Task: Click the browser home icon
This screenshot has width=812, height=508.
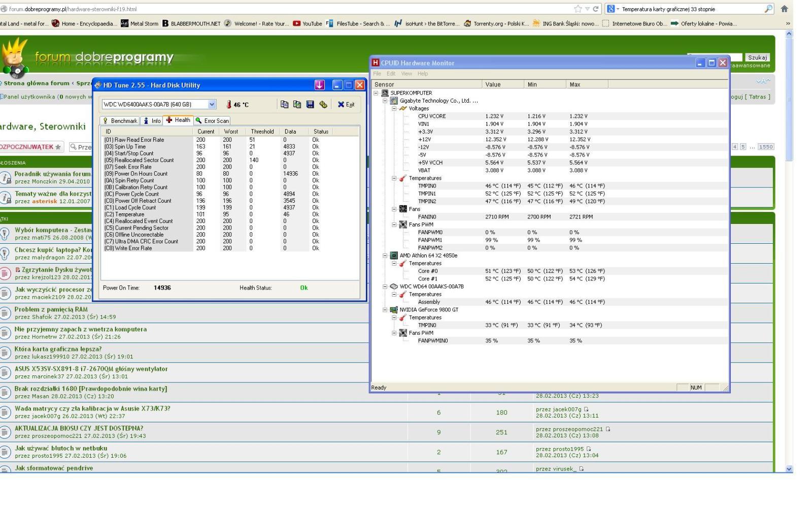Action: pos(784,9)
